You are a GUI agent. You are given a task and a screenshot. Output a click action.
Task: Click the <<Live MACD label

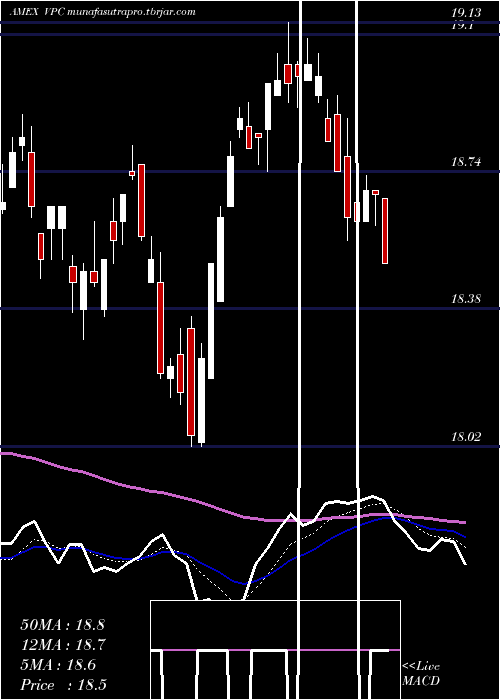coord(421,674)
